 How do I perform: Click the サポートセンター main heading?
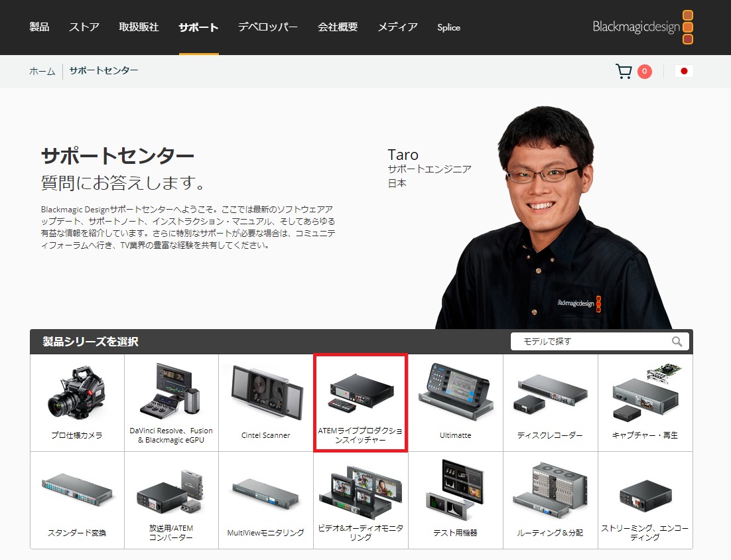coord(117,156)
